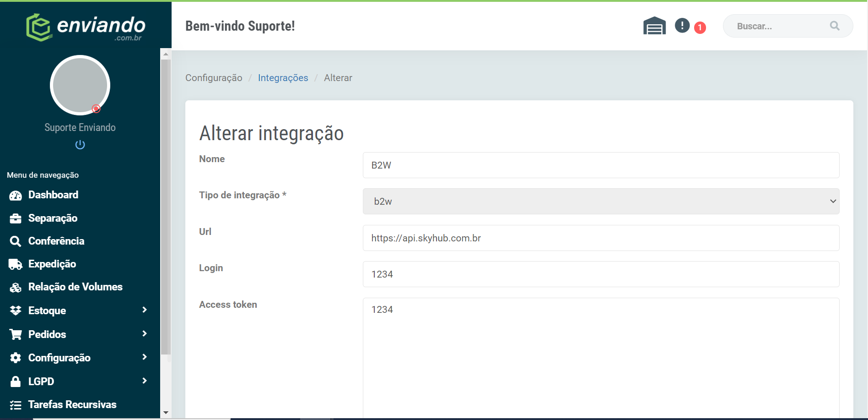This screenshot has width=868, height=420.
Task: Expand the Pedidos submenu chevron
Action: click(145, 334)
